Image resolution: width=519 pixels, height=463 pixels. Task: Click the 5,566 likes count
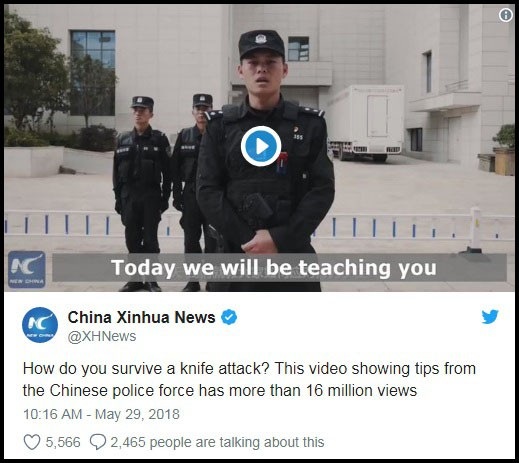(x=63, y=442)
